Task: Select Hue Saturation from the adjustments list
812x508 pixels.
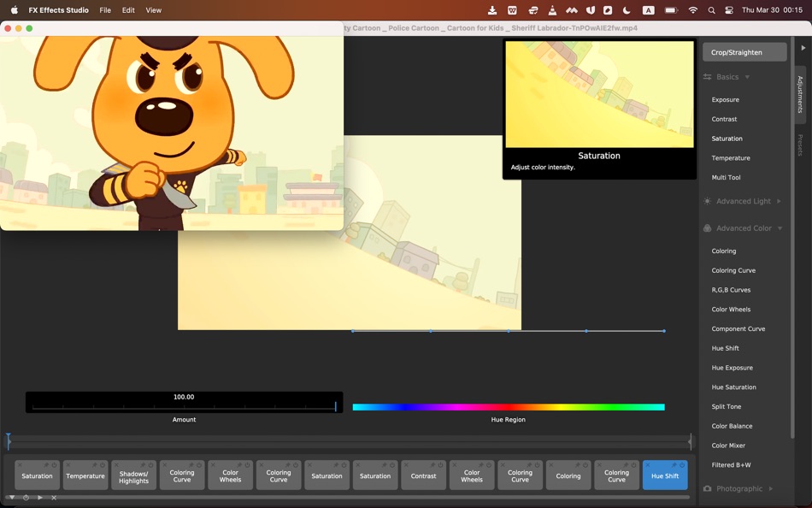Action: coord(733,387)
